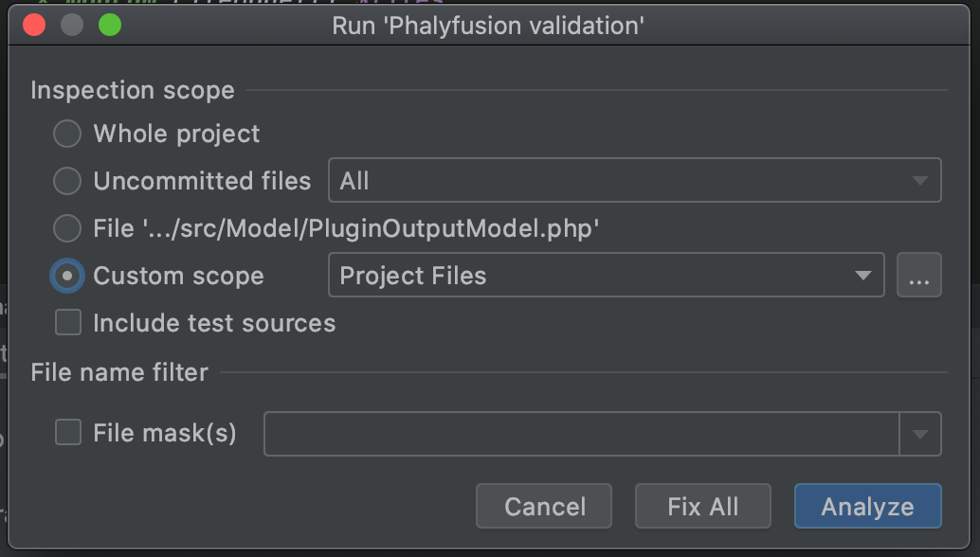The image size is (980, 557).
Task: Close the Phalyfusion validation dialog
Action: tap(35, 26)
